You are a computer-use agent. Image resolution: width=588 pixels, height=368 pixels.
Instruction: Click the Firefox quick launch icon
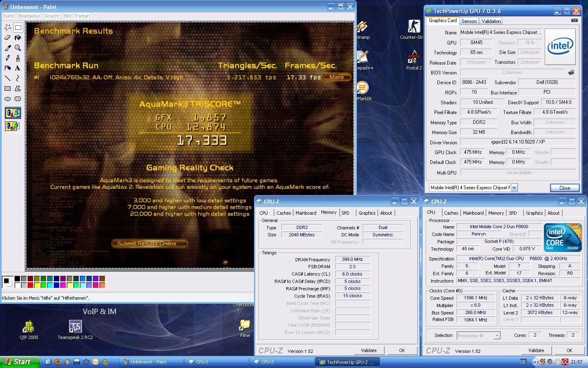[58, 362]
